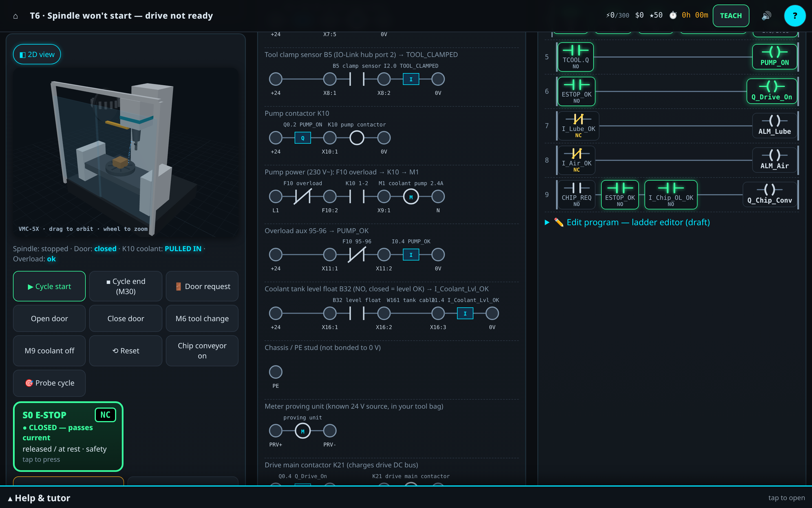Select the TCOOL.Q contact in rung 5

(575, 57)
